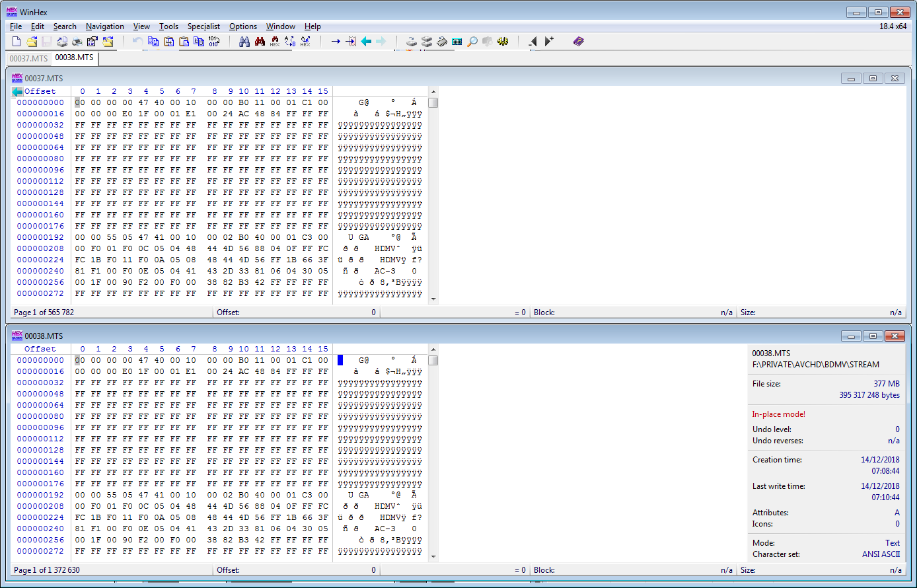Click the scroll down arrow in 00037.MTS window
917x588 pixels.
pos(433,299)
